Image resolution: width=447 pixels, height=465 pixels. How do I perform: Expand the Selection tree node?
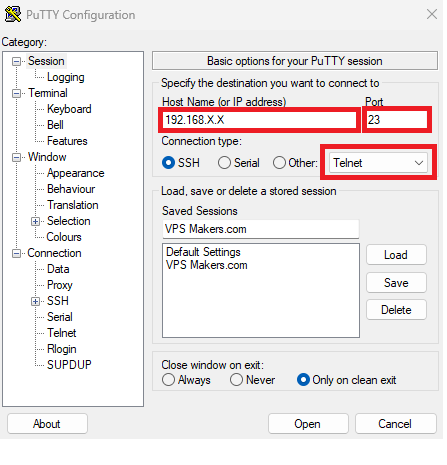pos(35,221)
